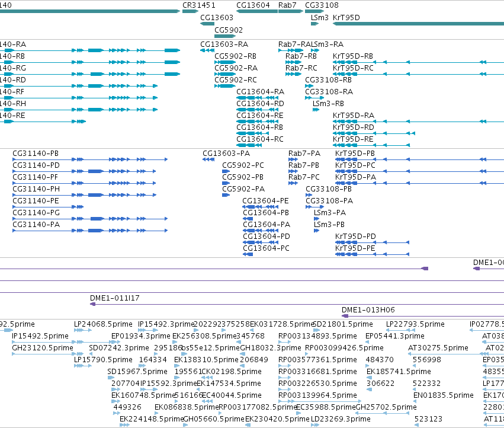The width and height of the screenshot is (504, 428).
Task: Select transcript KrT95D-RE
Action: click(x=371, y=145)
